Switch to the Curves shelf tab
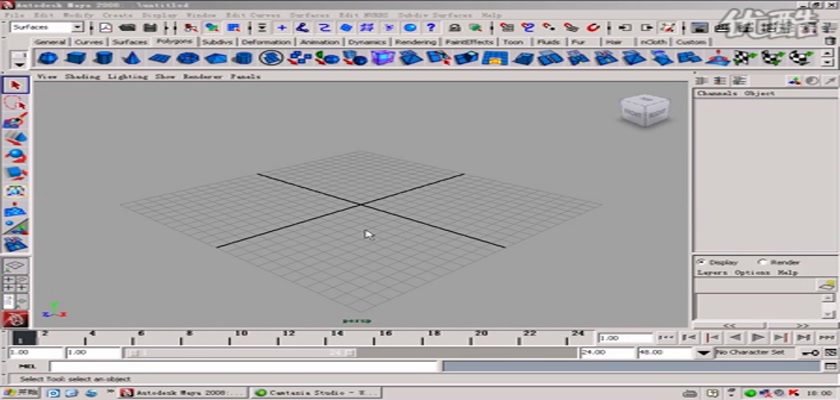The image size is (840, 400). coord(88,42)
